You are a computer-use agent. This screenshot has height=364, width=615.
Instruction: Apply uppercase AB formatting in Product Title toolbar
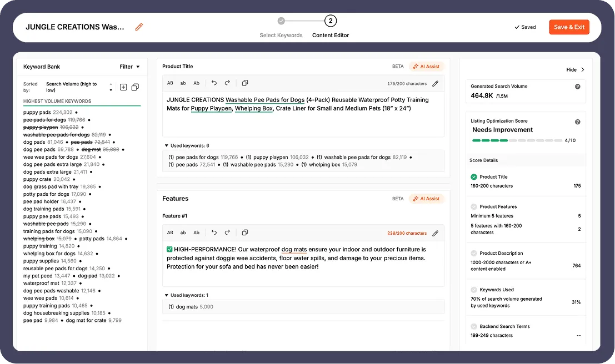click(170, 83)
